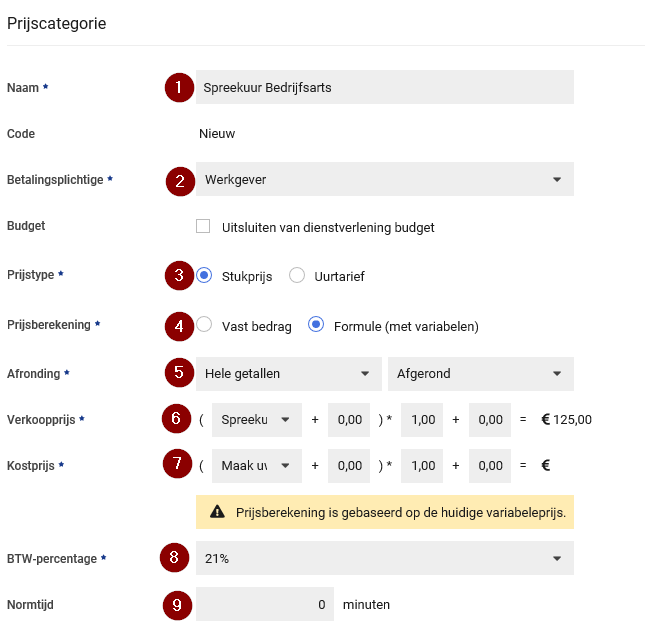Open the Hele getallen rounding dropdown

click(287, 373)
